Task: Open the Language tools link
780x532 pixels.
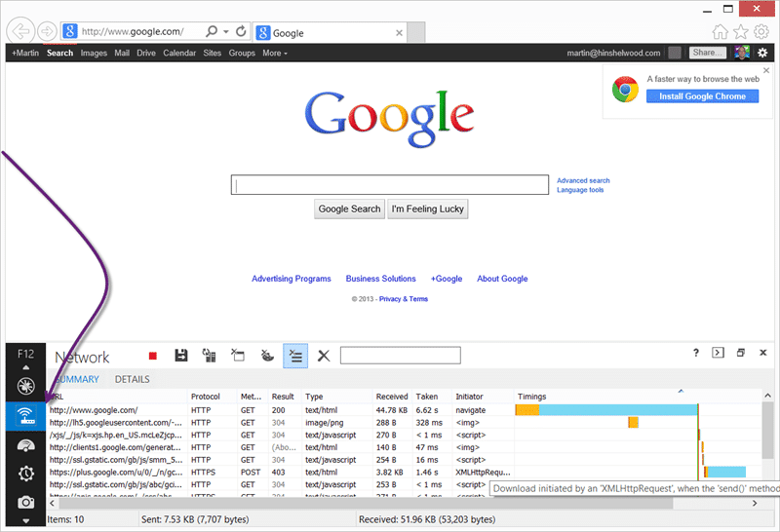Action: point(580,190)
